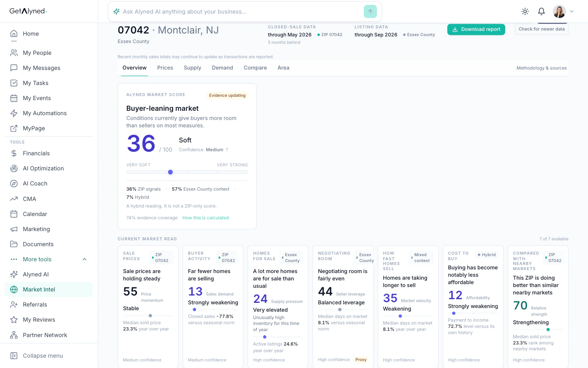Switch to the Area tab
The image size is (588, 368).
coord(283,68)
